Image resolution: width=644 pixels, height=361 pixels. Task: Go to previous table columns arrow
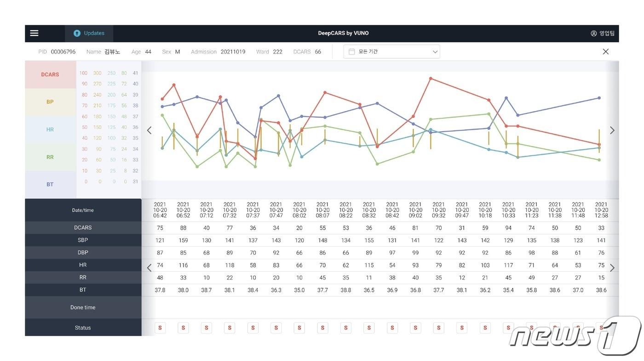tap(149, 268)
